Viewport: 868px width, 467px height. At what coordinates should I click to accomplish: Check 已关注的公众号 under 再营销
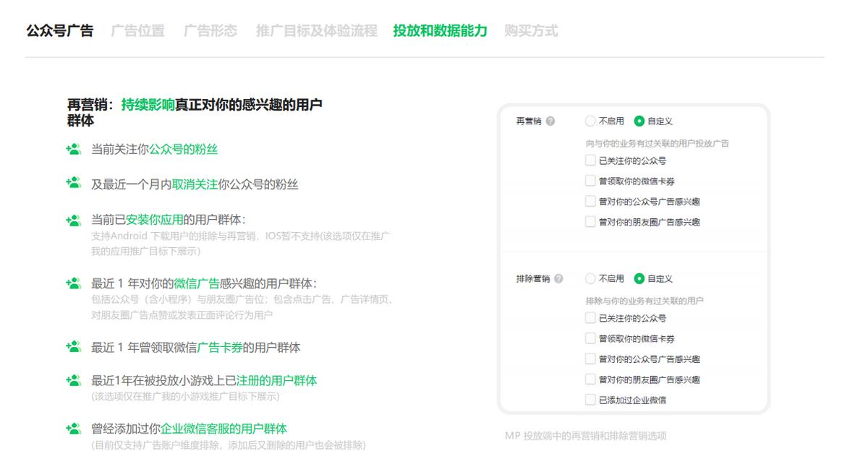tap(591, 160)
